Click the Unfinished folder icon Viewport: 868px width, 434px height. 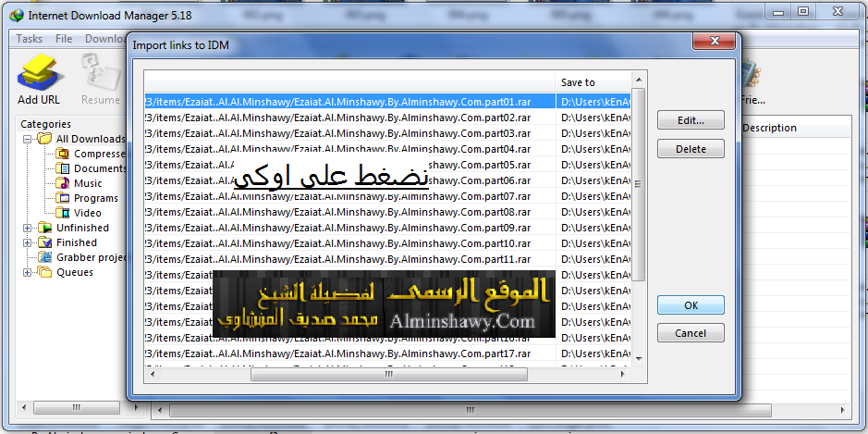(x=45, y=228)
